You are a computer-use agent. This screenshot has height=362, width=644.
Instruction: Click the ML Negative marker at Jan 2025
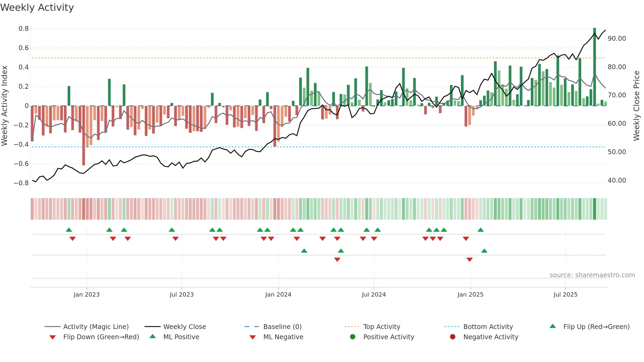pyautogui.click(x=470, y=260)
